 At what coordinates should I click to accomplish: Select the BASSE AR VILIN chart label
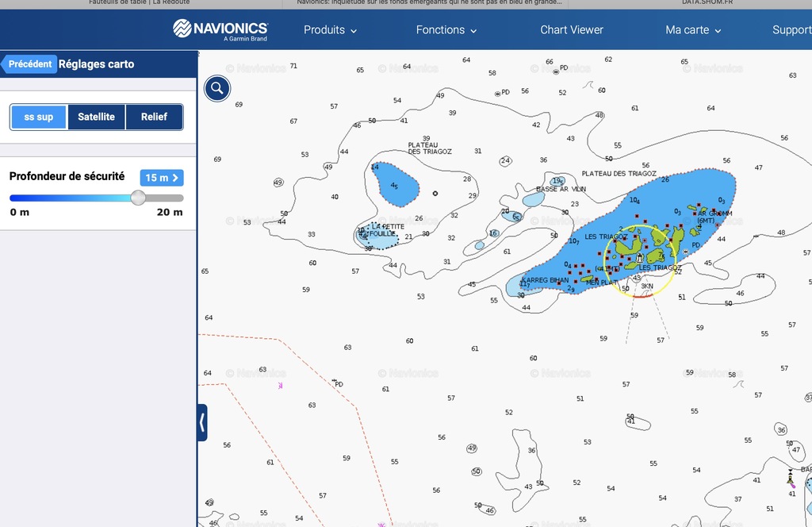(x=561, y=189)
